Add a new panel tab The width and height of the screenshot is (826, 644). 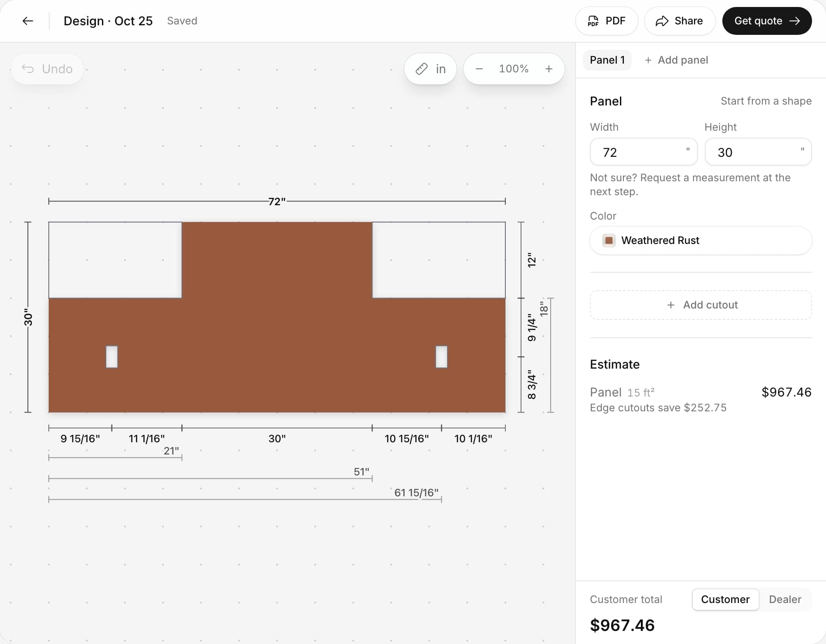(676, 60)
